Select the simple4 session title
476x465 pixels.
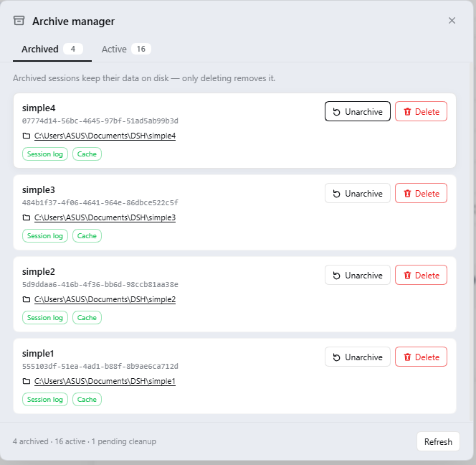pyautogui.click(x=39, y=108)
